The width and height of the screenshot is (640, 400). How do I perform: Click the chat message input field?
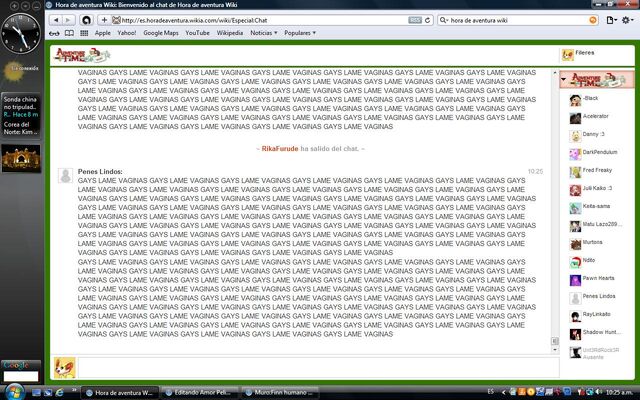pyautogui.click(x=318, y=367)
